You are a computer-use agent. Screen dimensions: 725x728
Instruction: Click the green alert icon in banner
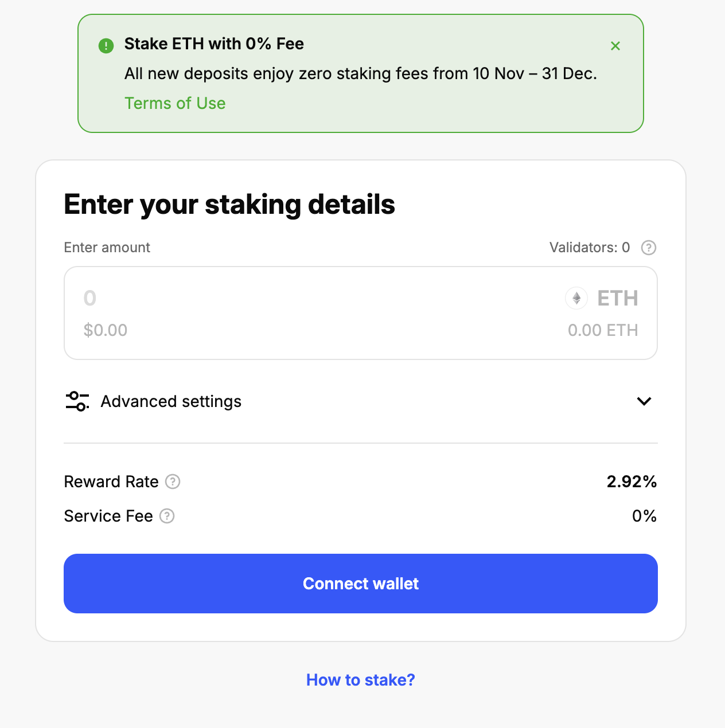(106, 46)
